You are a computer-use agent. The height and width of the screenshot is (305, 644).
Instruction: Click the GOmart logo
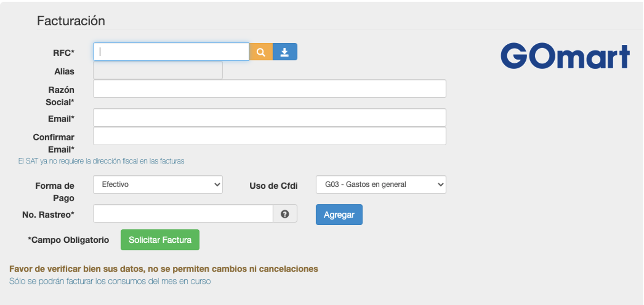(565, 56)
